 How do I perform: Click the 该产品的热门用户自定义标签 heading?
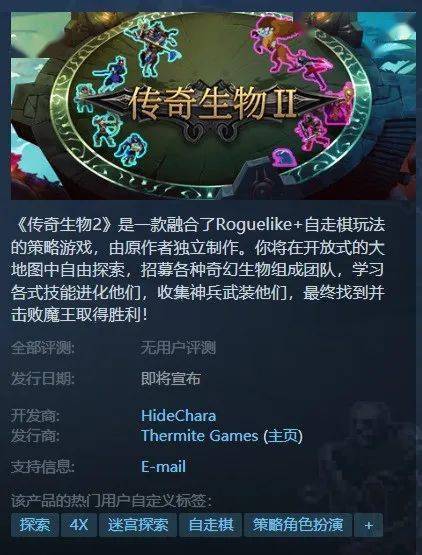[x=112, y=501]
